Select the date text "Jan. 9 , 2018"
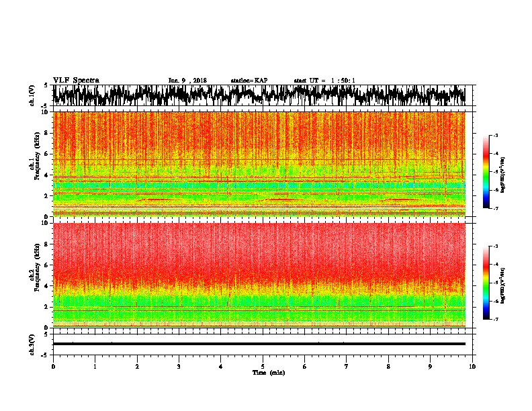The image size is (532, 411). [187, 81]
